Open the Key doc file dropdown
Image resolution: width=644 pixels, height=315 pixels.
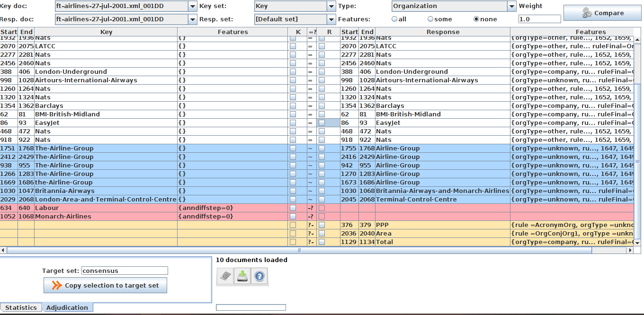(x=193, y=7)
